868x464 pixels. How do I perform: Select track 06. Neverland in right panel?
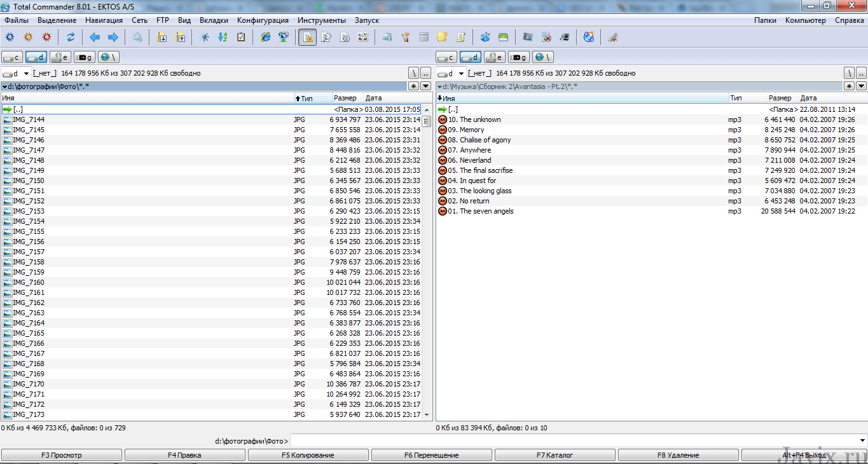click(651, 160)
